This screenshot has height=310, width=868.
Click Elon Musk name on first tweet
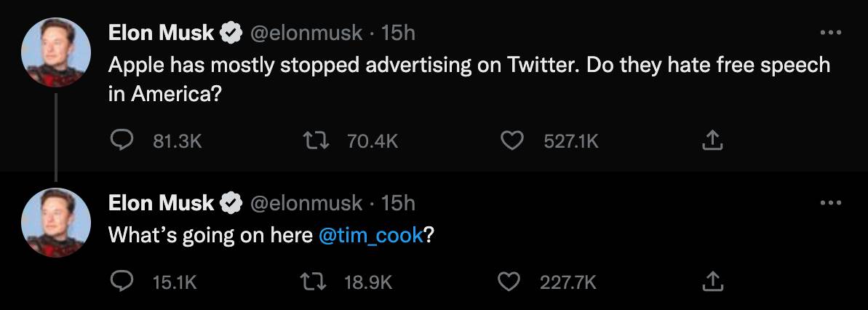[161, 33]
